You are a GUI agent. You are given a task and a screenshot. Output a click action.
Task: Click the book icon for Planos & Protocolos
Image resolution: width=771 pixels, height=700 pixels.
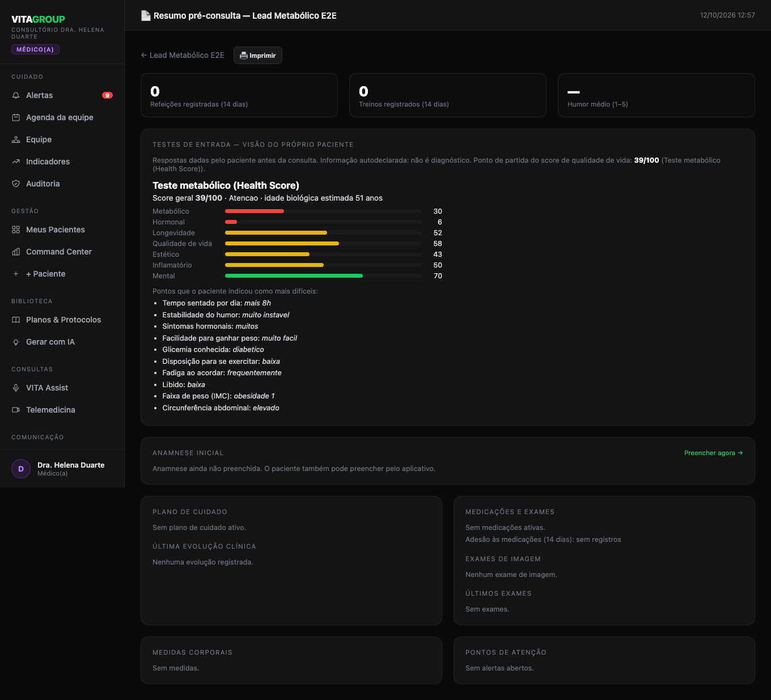(16, 320)
